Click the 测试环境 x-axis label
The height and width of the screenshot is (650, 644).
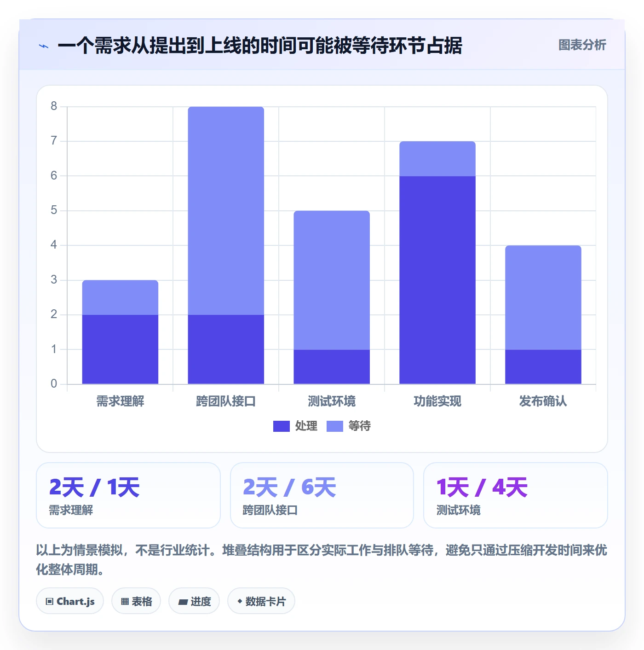[x=332, y=401]
